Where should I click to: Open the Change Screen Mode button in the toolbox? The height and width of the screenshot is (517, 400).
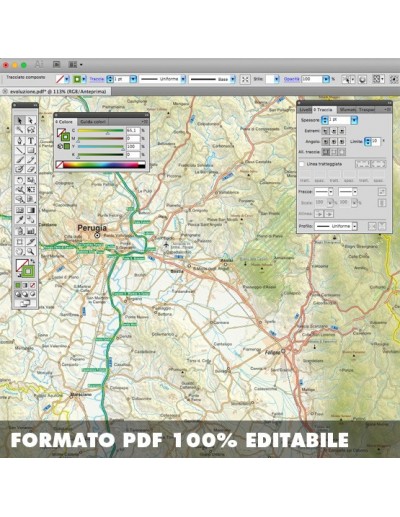[x=25, y=304]
